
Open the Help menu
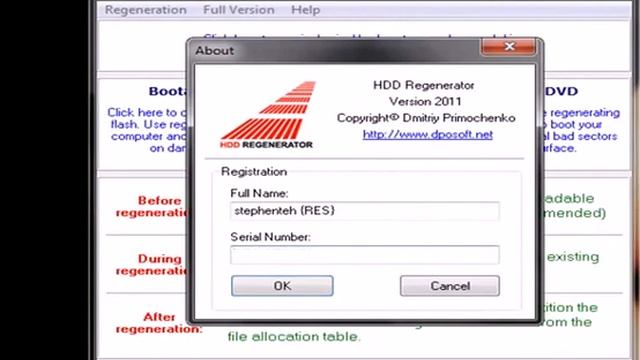[x=305, y=10]
